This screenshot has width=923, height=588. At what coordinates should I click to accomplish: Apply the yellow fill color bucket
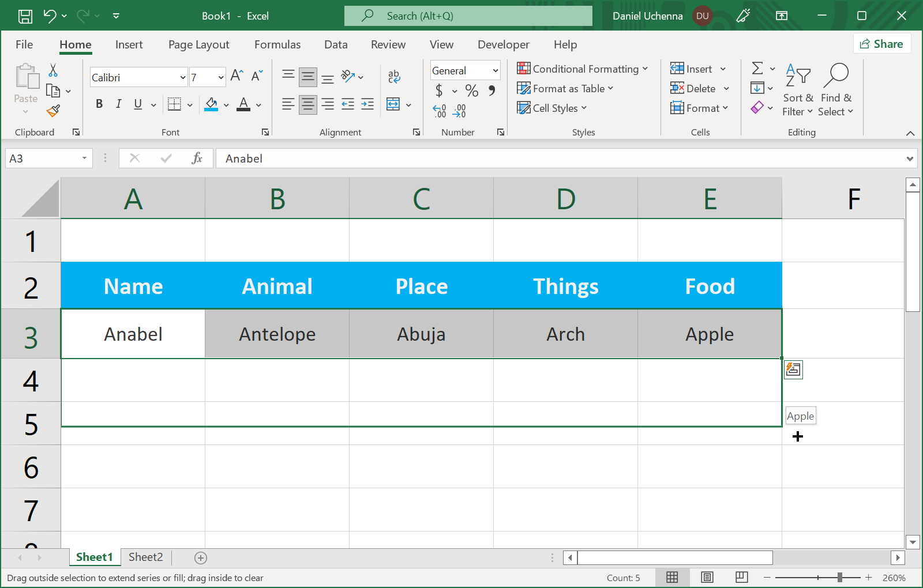tap(211, 104)
